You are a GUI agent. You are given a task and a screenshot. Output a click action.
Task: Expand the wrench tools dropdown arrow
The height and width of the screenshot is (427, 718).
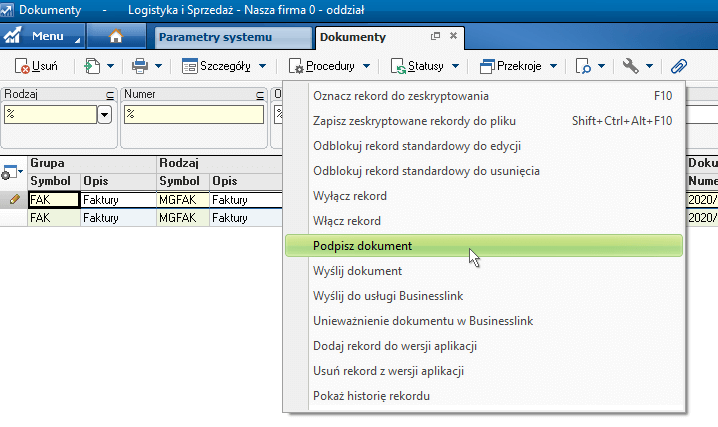(x=649, y=66)
